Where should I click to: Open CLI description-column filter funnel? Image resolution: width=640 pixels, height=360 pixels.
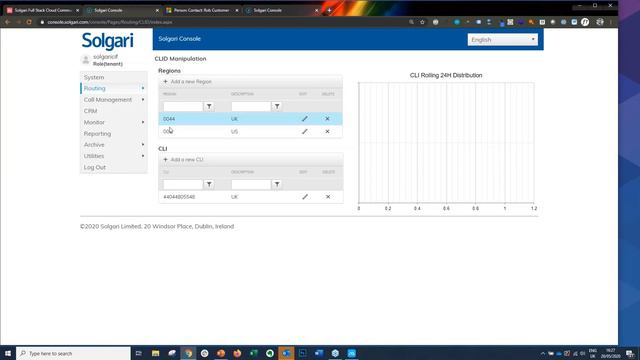click(x=277, y=184)
